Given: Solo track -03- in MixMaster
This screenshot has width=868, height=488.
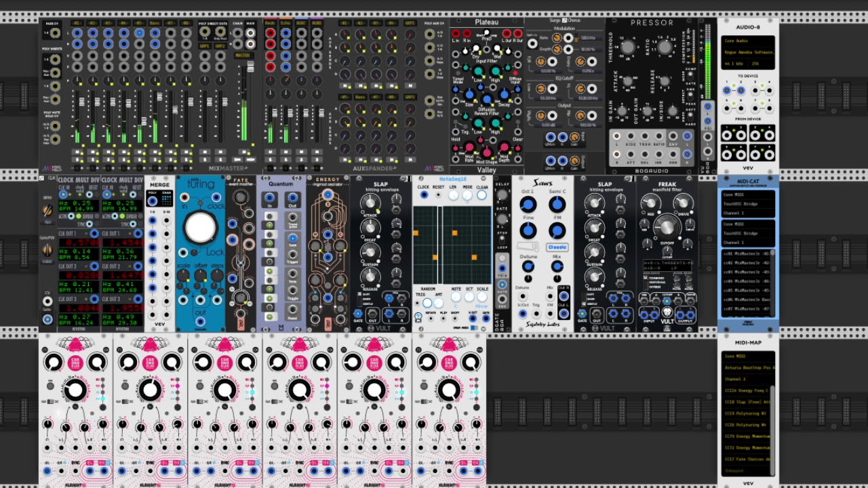Looking at the screenshot, I should tap(108, 159).
